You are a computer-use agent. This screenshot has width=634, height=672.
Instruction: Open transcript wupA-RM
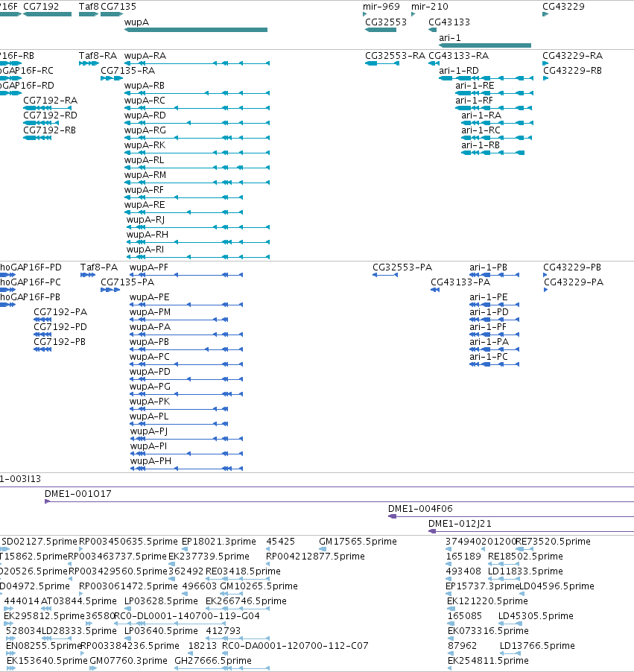(145, 175)
